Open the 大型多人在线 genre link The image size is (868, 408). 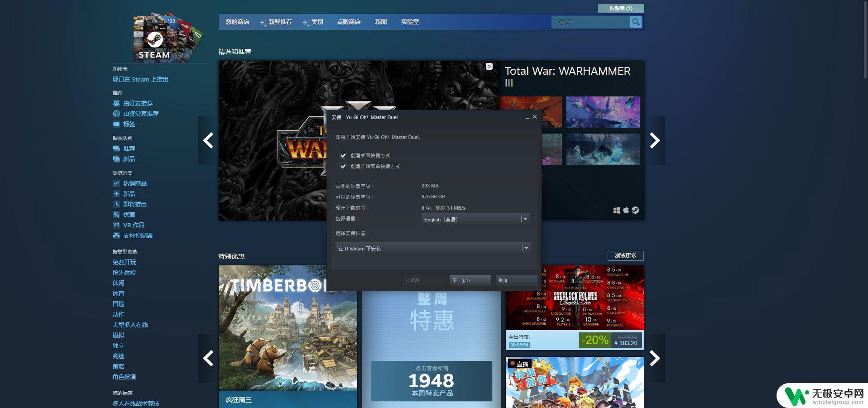[x=130, y=325]
